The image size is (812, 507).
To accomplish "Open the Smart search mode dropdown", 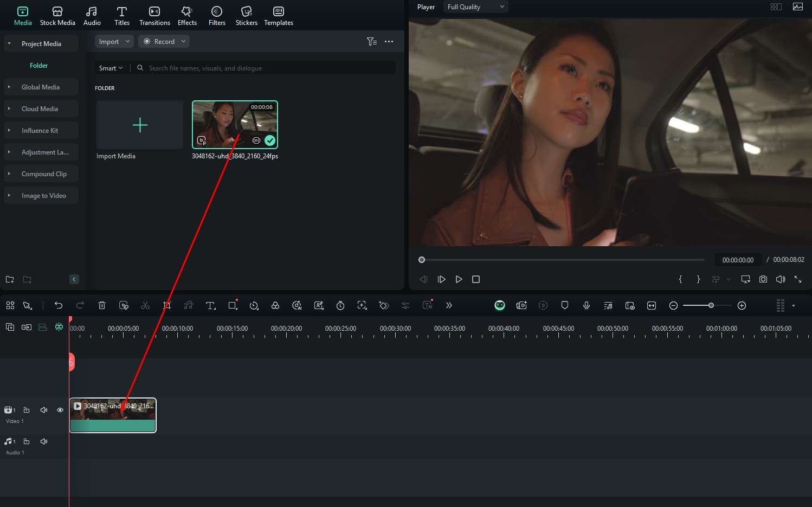I will click(x=111, y=68).
